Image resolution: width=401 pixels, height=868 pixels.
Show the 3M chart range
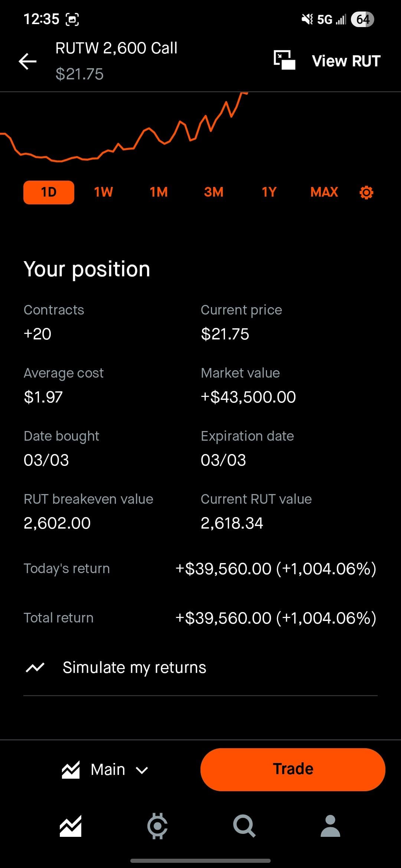pyautogui.click(x=214, y=193)
